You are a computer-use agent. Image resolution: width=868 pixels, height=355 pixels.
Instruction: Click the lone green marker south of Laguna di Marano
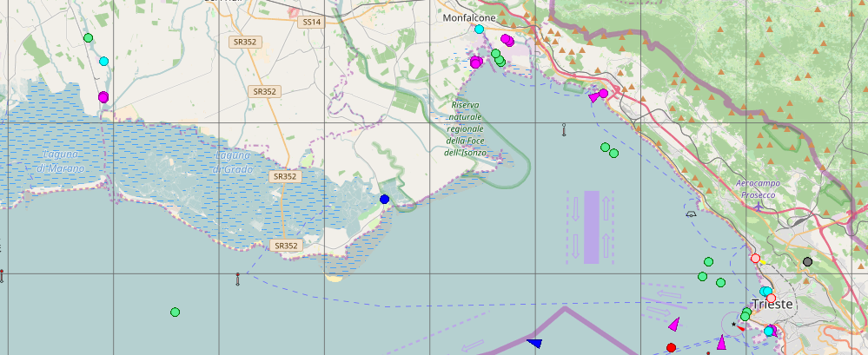pyautogui.click(x=176, y=312)
